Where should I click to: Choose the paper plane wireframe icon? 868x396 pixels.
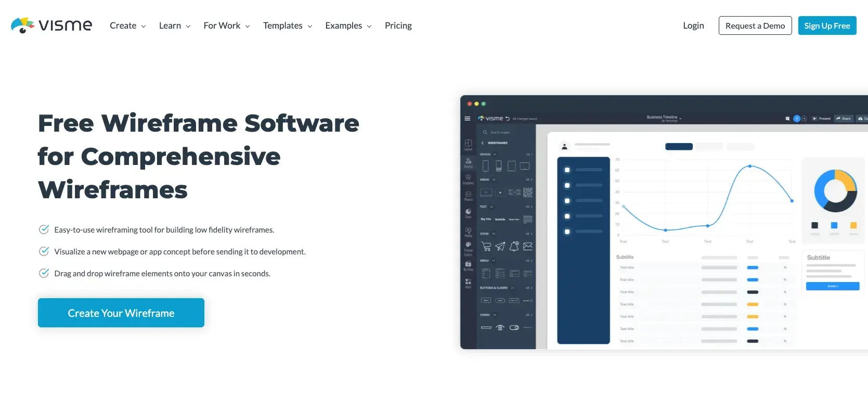pos(500,246)
